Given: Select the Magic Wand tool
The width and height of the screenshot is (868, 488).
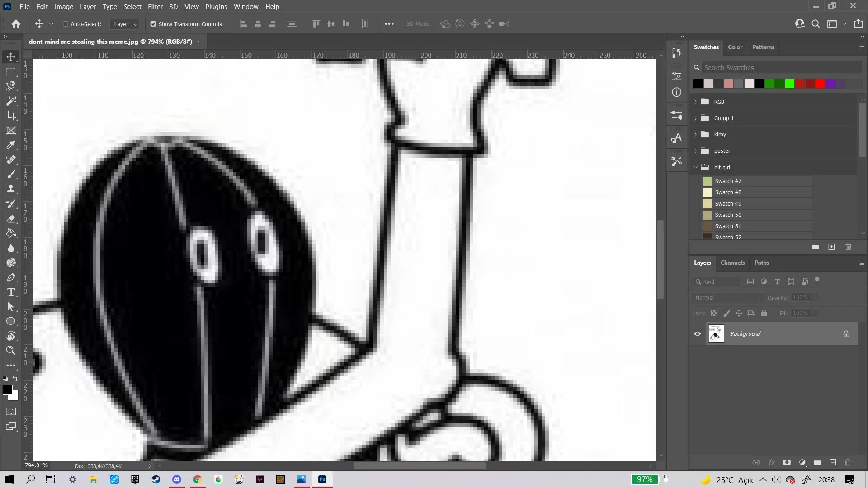Looking at the screenshot, I should click(11, 101).
